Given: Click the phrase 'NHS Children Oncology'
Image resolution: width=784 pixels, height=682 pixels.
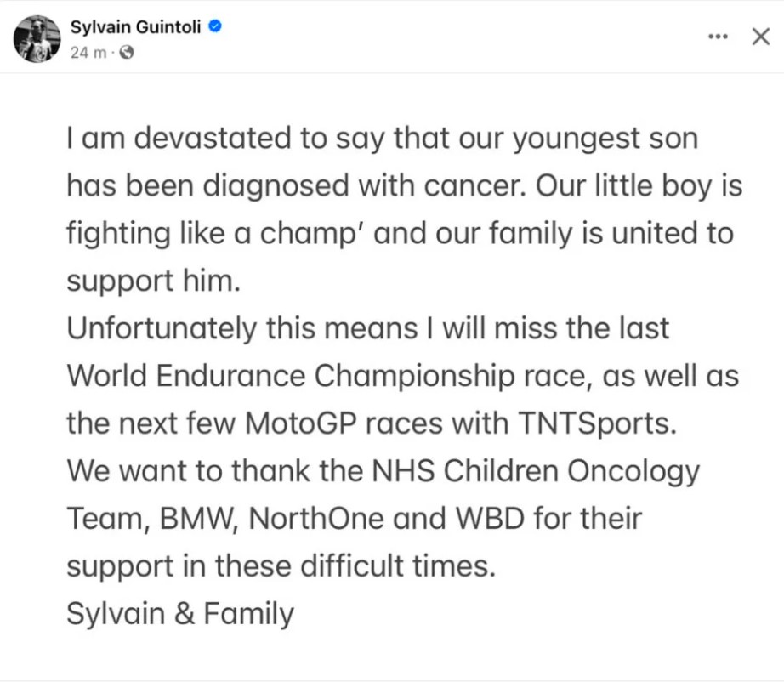Looking at the screenshot, I should tap(536, 471).
